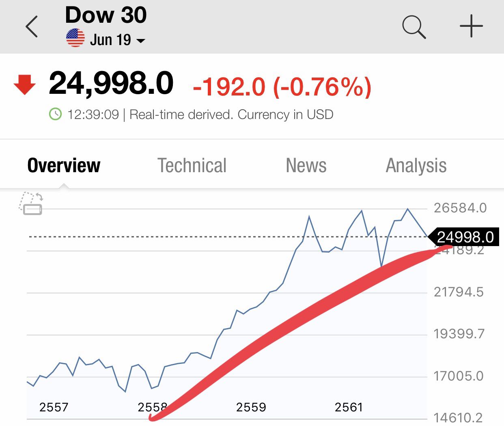Tap the large 24,998.0 price value
Image resolution: width=504 pixels, height=426 pixels.
point(111,83)
